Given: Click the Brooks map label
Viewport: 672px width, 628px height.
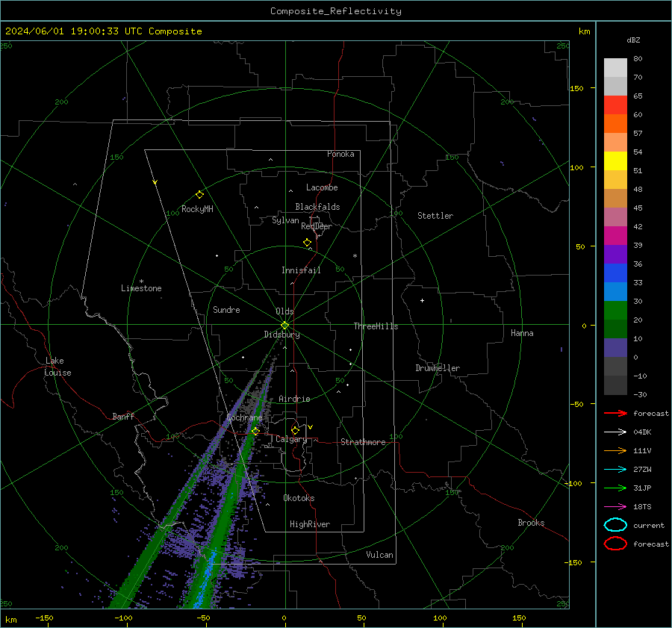Looking at the screenshot, I should (531, 523).
